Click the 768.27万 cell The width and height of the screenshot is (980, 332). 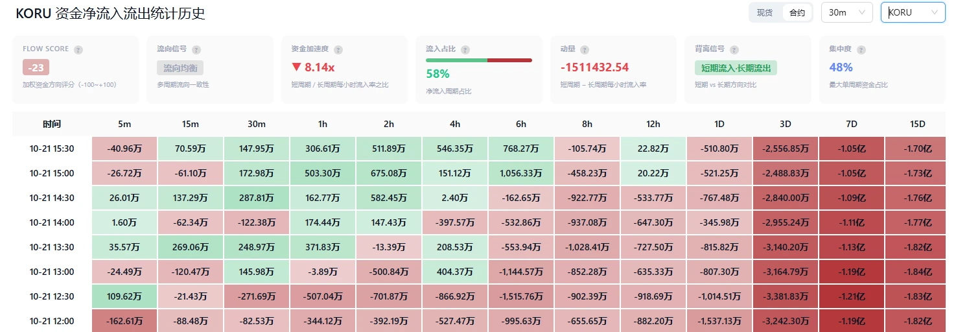click(521, 148)
